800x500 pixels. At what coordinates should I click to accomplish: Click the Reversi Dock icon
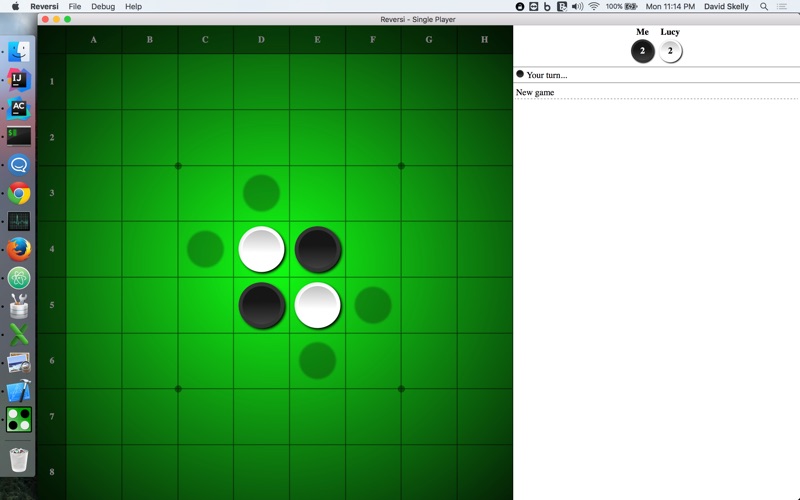[x=19, y=419]
